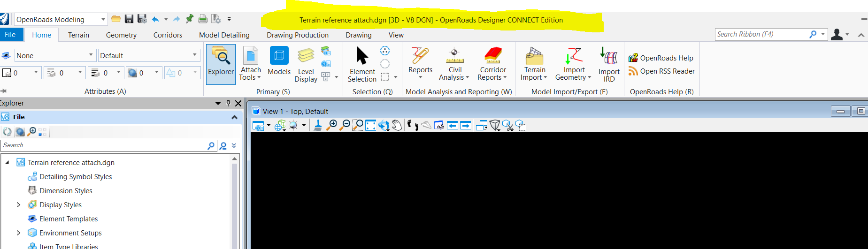
Task: Select the Rotate View tool
Action: click(x=384, y=125)
